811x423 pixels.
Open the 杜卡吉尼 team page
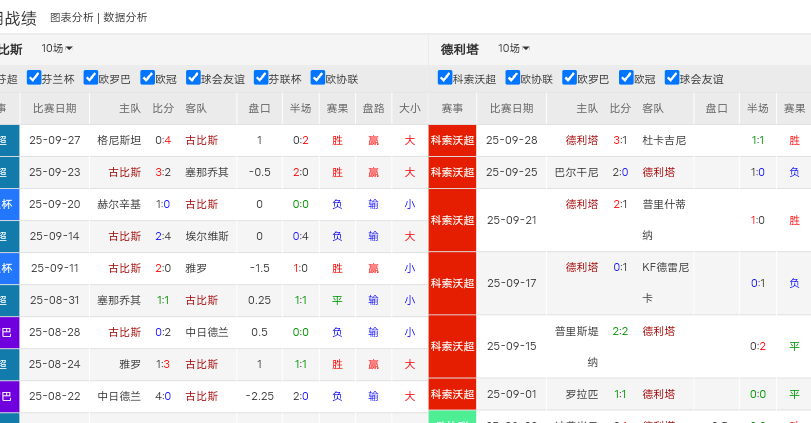(x=664, y=140)
